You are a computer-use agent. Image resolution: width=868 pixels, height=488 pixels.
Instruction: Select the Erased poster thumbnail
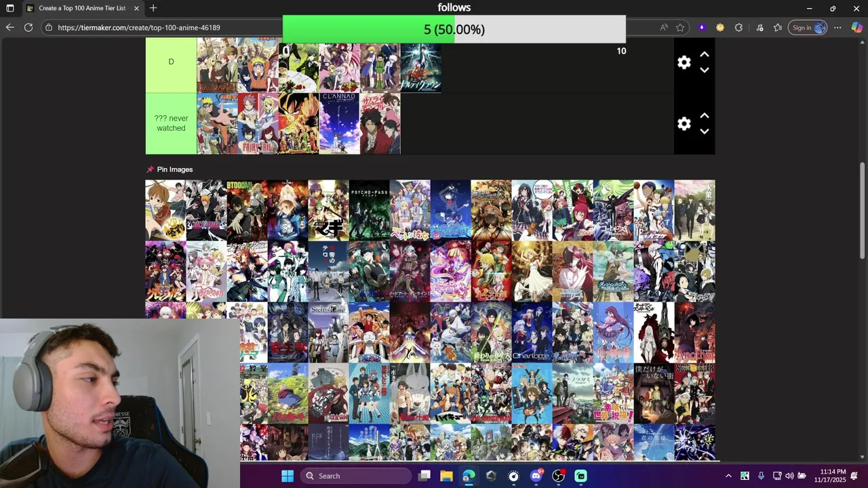pyautogui.click(x=654, y=393)
